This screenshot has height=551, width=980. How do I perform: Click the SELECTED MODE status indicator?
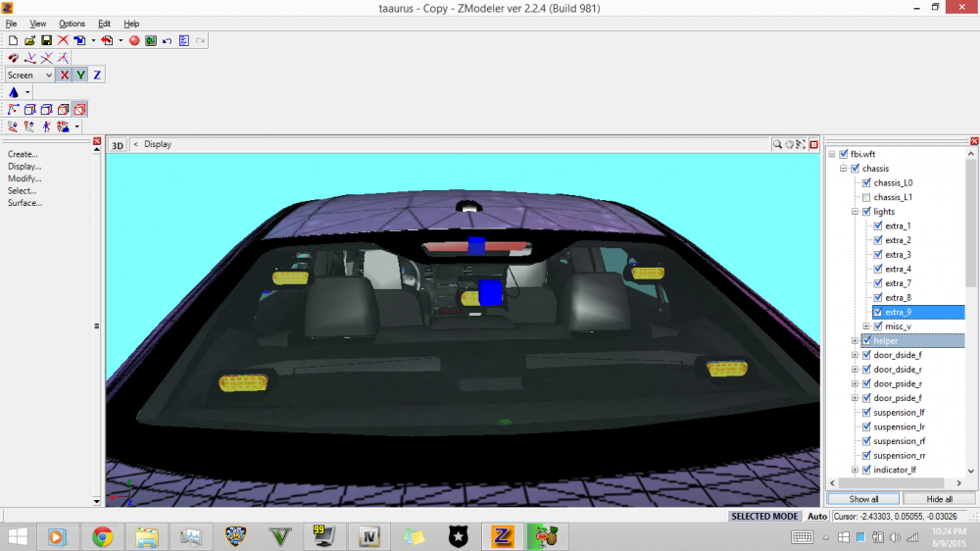(764, 517)
